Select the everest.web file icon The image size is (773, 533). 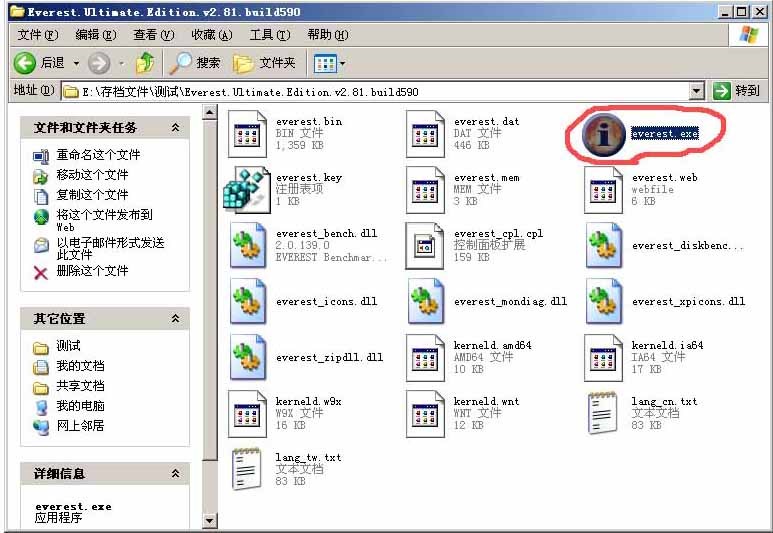603,190
